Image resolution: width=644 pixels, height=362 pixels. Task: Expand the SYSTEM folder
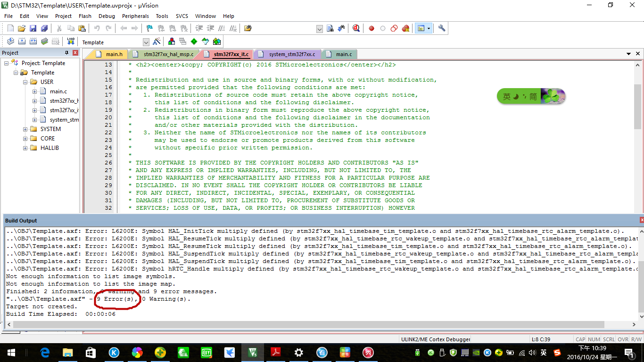[25, 129]
